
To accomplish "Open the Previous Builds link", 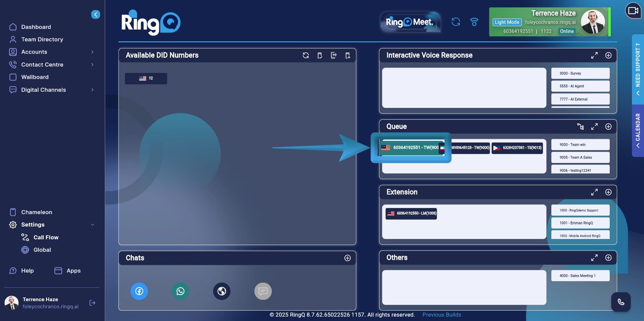I will click(441, 315).
